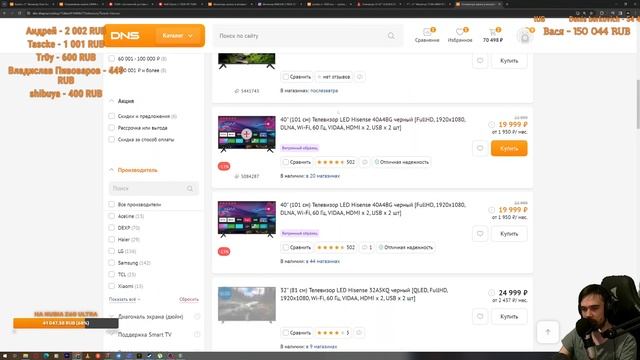Open comments icon on first Hisense 40A4BG card
This screenshot has height=360, width=640.
pyautogui.click(x=364, y=162)
